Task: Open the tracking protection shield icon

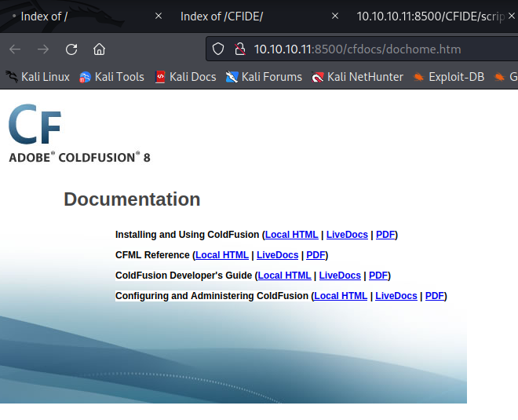Action: (x=218, y=49)
